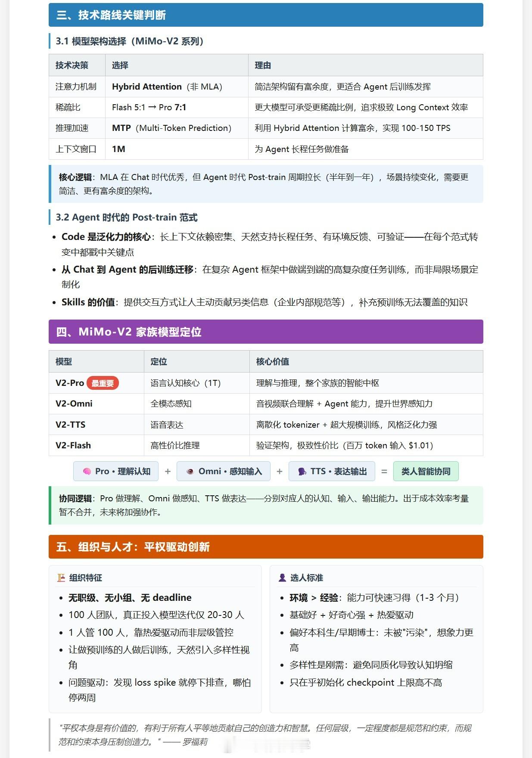This screenshot has height=758, width=532.
Task: Click the speaking head icon in TTS pill
Action: tap(302, 472)
